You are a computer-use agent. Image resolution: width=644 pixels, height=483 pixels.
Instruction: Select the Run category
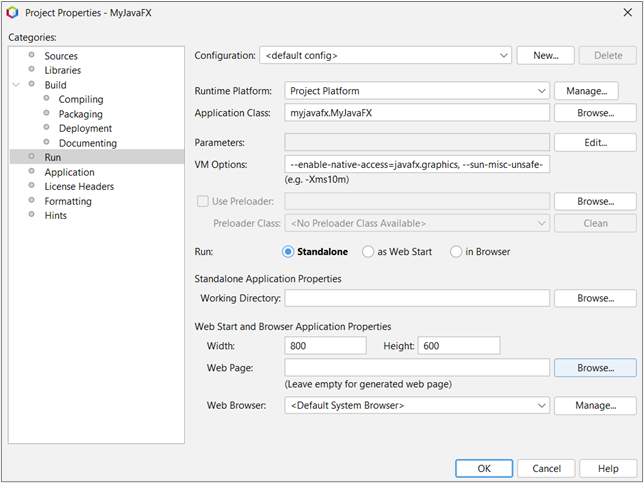(97, 157)
